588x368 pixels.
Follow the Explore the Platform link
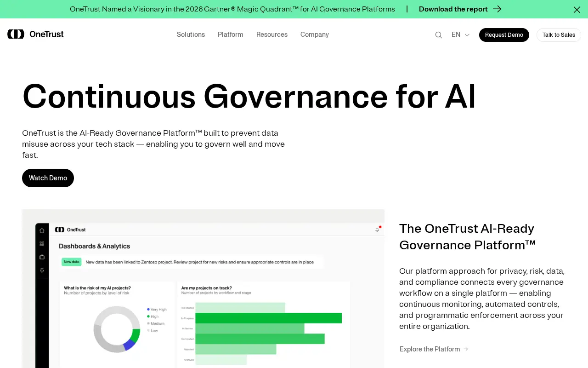coord(434,349)
